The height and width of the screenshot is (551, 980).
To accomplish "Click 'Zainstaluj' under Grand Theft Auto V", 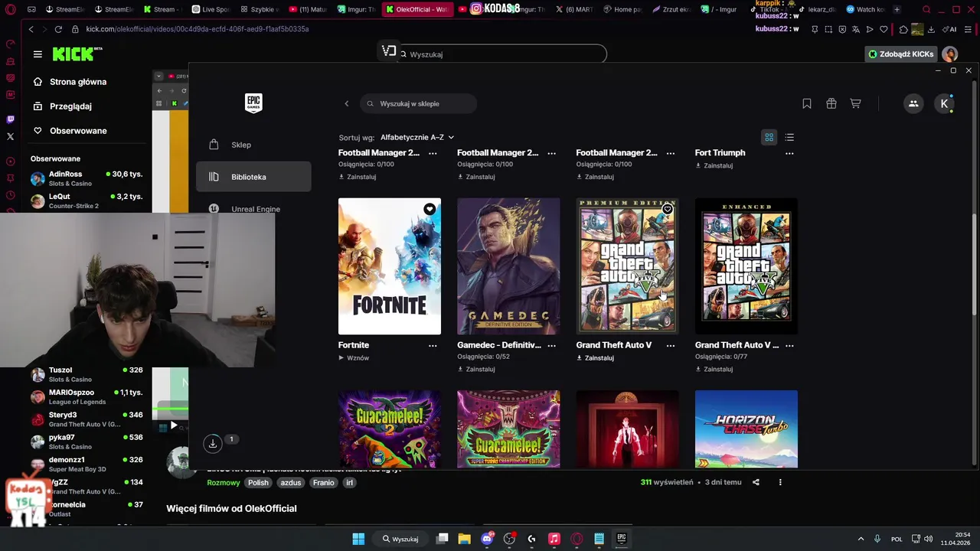I will [x=595, y=358].
